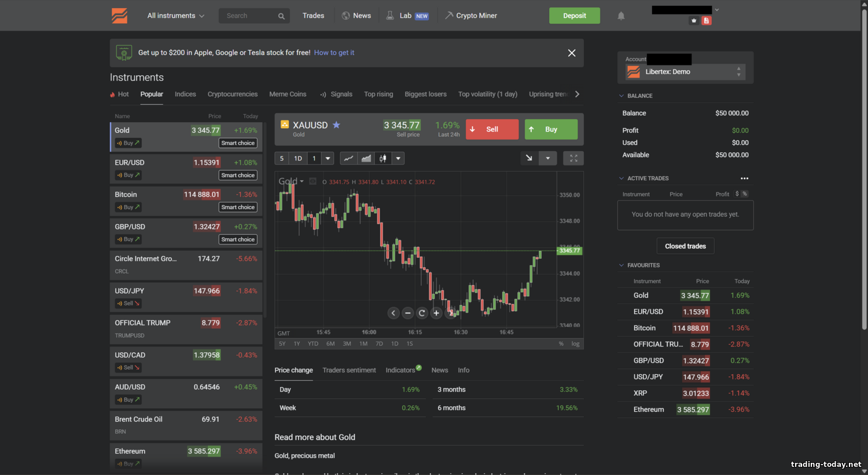Switch to the Cryptocurrencies tab
868x475 pixels.
pos(233,94)
